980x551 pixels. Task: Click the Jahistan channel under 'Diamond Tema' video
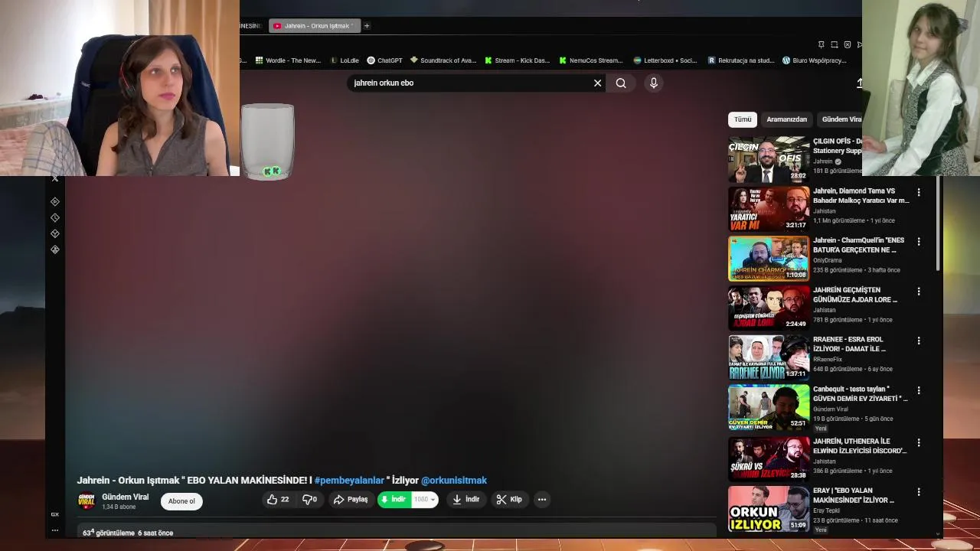click(825, 211)
